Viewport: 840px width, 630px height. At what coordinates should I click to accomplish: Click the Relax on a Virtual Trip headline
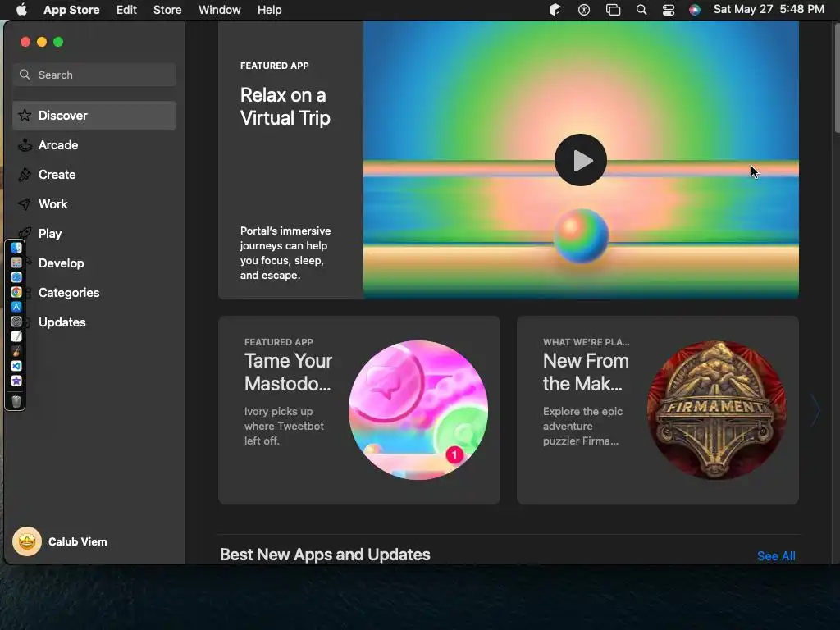285,107
